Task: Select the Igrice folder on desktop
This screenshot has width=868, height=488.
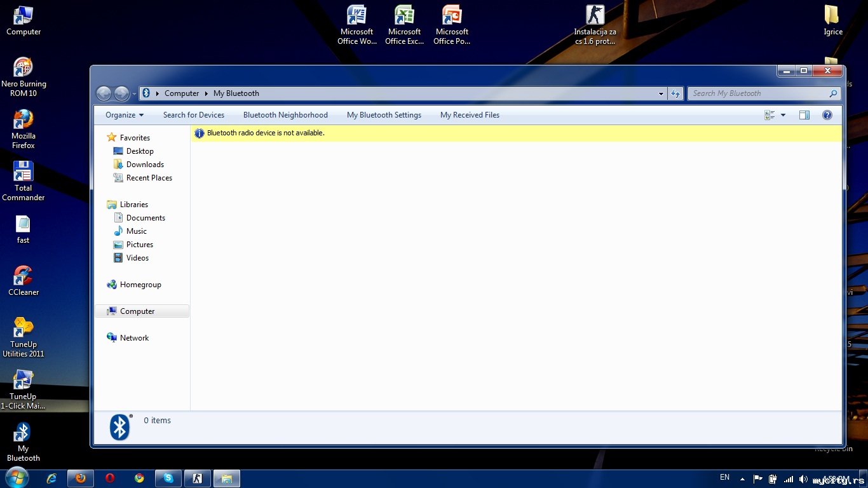Action: [832, 20]
